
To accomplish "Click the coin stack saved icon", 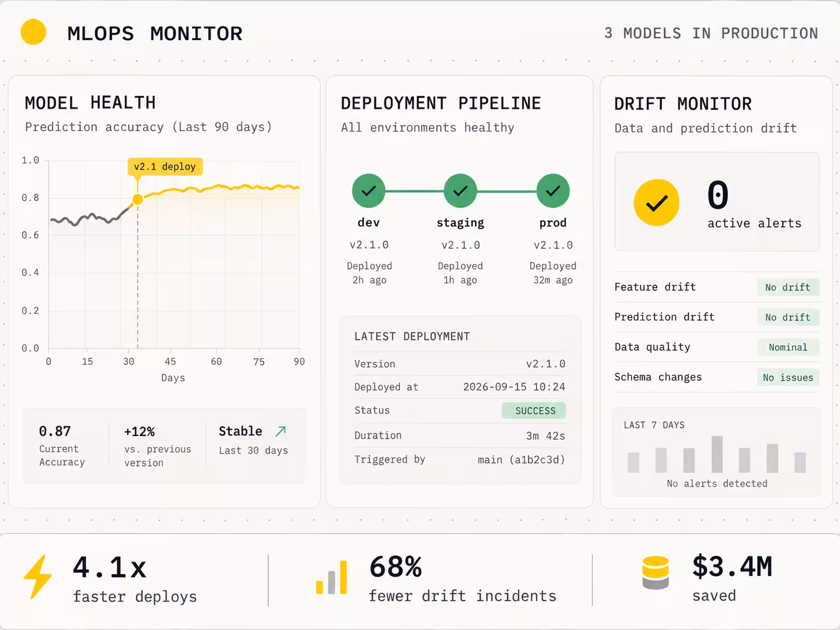I will click(x=656, y=573).
